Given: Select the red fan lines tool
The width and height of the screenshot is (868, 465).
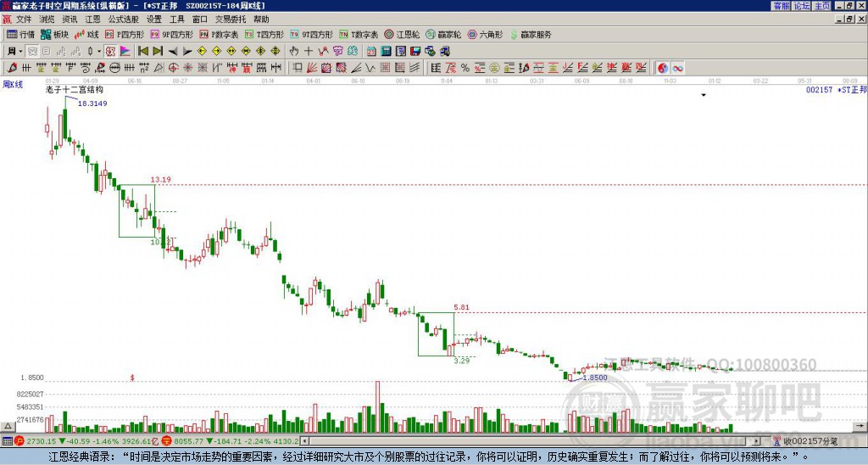Looking at the screenshot, I should (x=312, y=68).
